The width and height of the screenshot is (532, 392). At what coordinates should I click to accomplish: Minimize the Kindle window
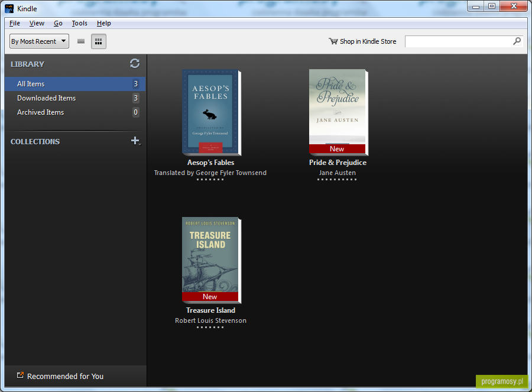(x=476, y=7)
